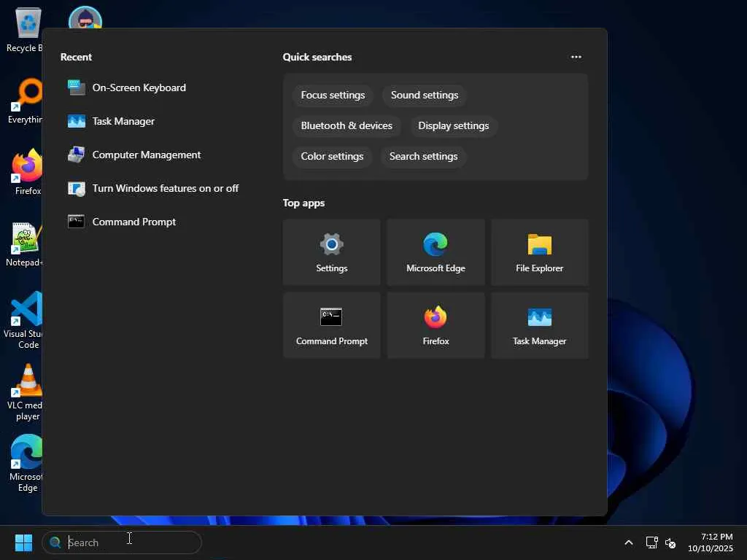
Task: Open Task Manager tile in Top apps
Action: [x=539, y=324]
